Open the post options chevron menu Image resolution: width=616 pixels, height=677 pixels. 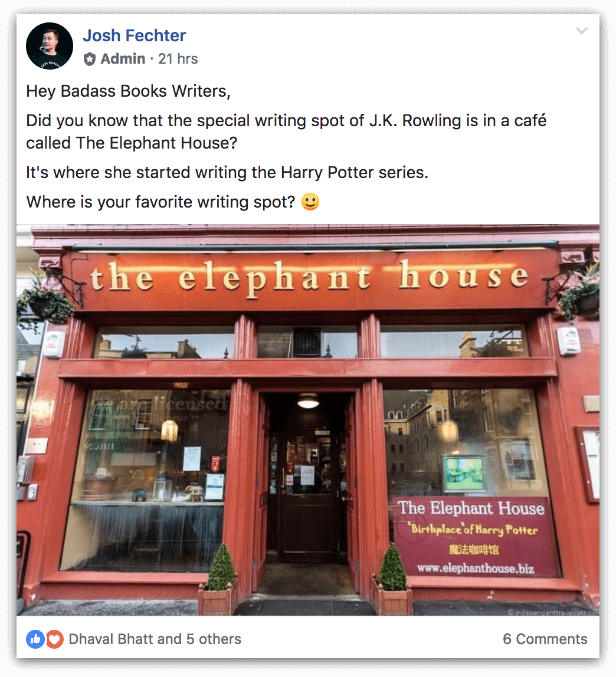[x=581, y=31]
